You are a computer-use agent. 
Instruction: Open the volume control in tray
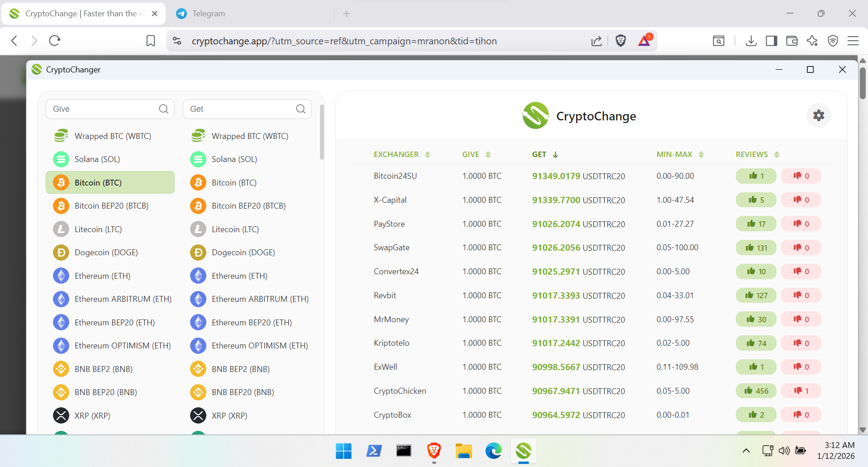pyautogui.click(x=784, y=451)
